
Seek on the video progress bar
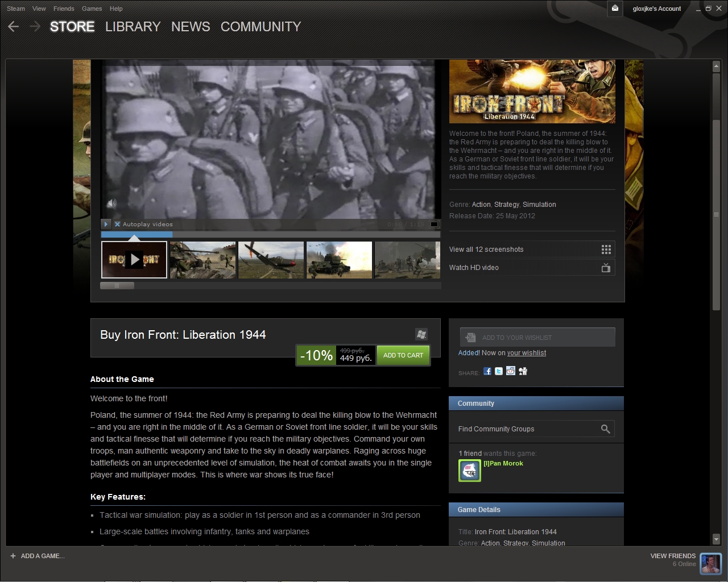click(271, 234)
